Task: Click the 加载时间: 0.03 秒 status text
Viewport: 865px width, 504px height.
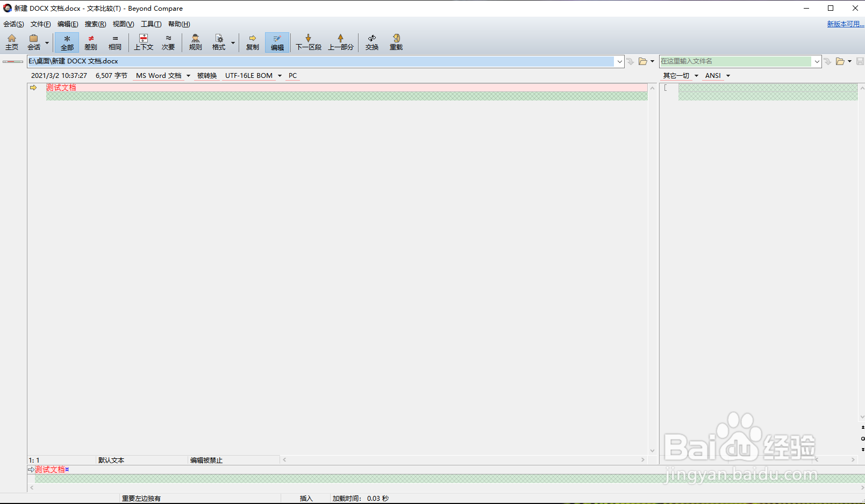Action: click(360, 499)
